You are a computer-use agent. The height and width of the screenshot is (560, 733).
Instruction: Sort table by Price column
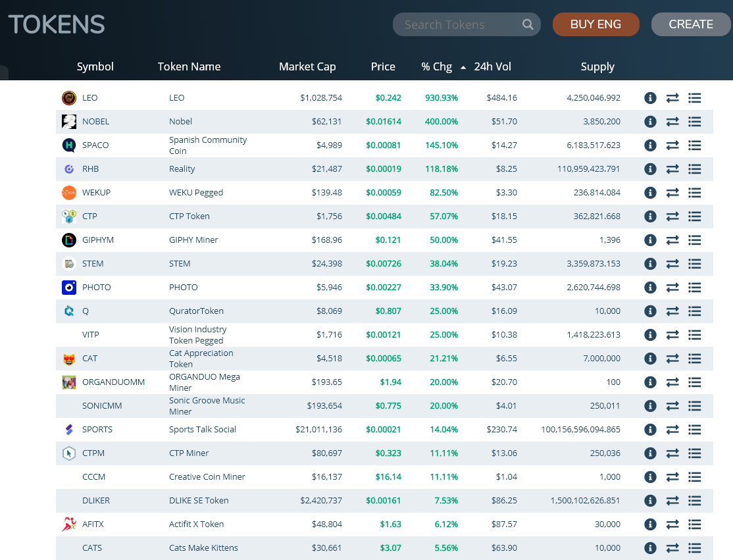[x=383, y=67]
